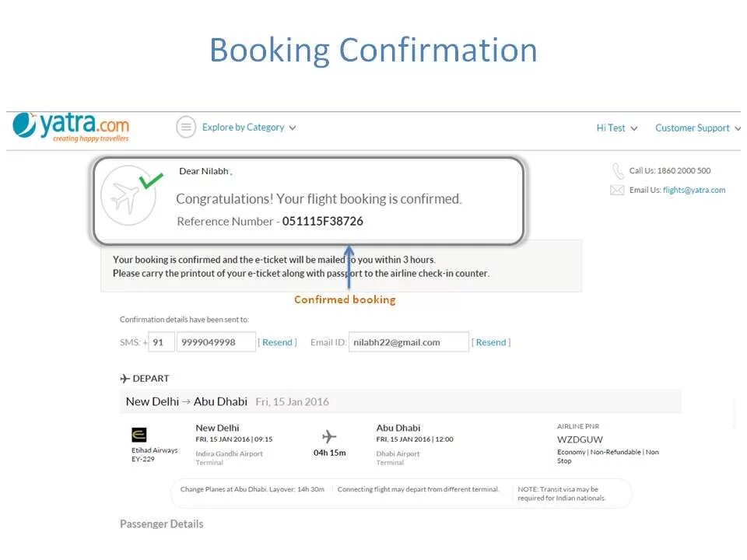Expand the Explore by Category dropdown
747x560 pixels.
249,128
